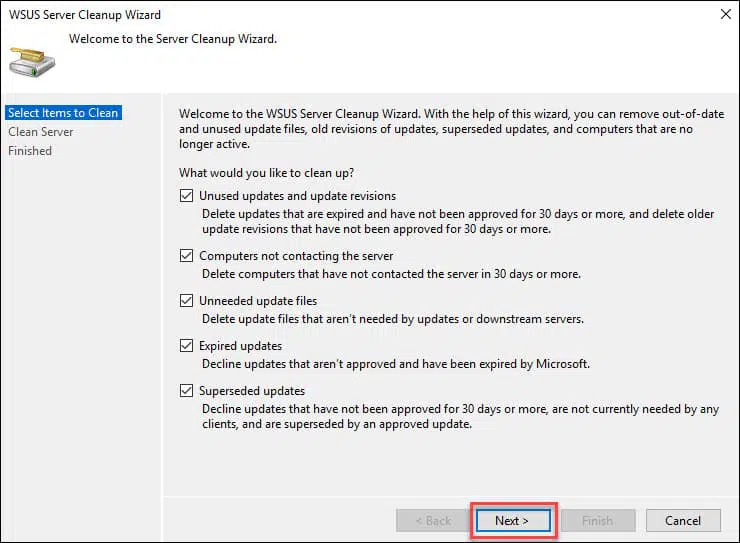Click 'WSUS Server Cleanup Wizard' title text

(85, 15)
